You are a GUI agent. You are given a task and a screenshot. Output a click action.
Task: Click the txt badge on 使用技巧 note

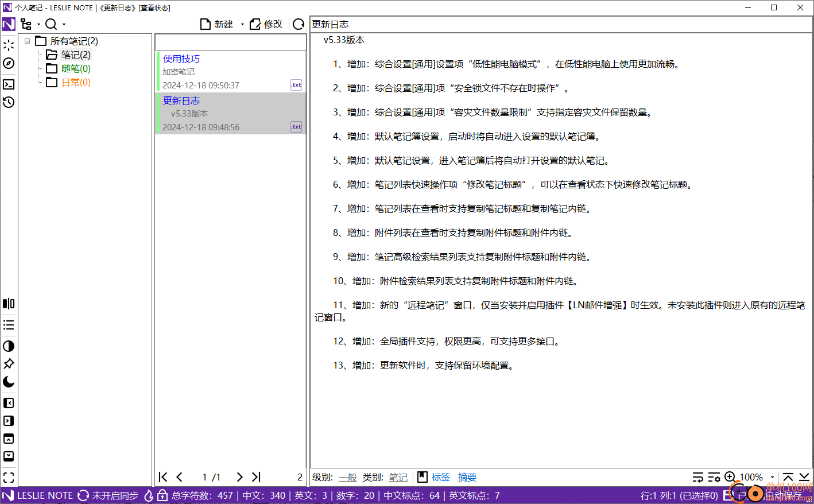(x=296, y=85)
